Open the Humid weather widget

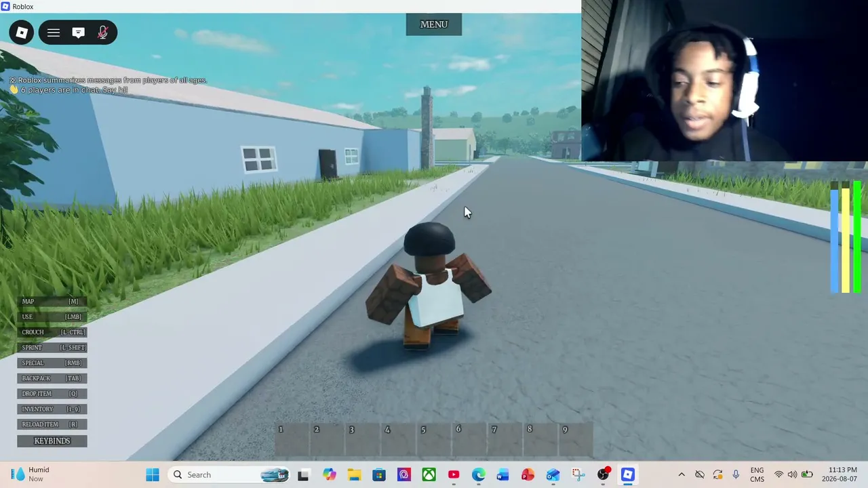point(31,474)
